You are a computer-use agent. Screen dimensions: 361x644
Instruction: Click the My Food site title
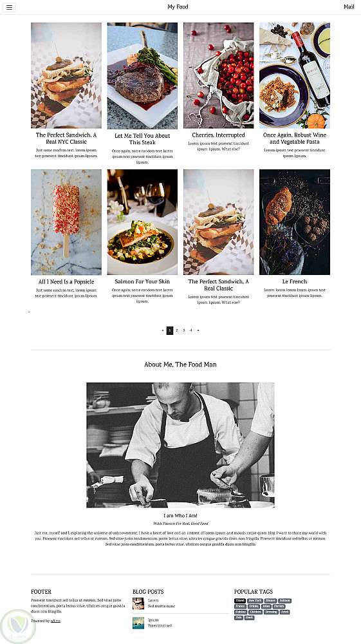coord(178,6)
